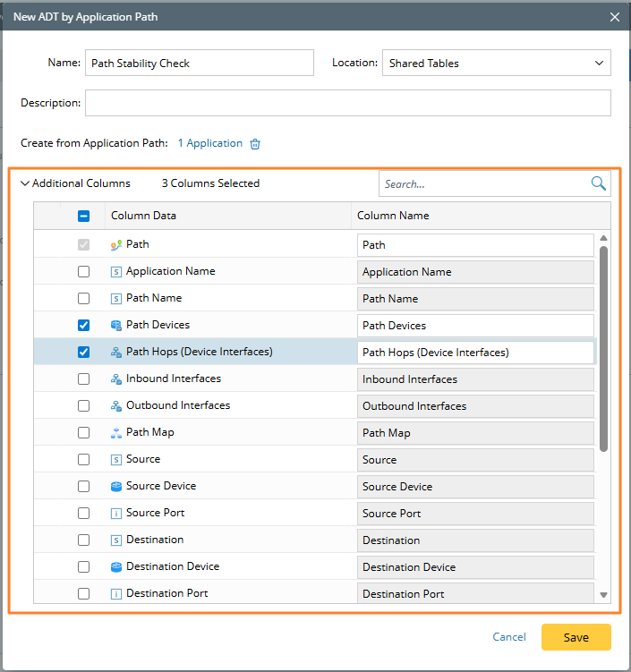Toggle the select-all header checkbox
The width and height of the screenshot is (631, 672).
(x=84, y=216)
